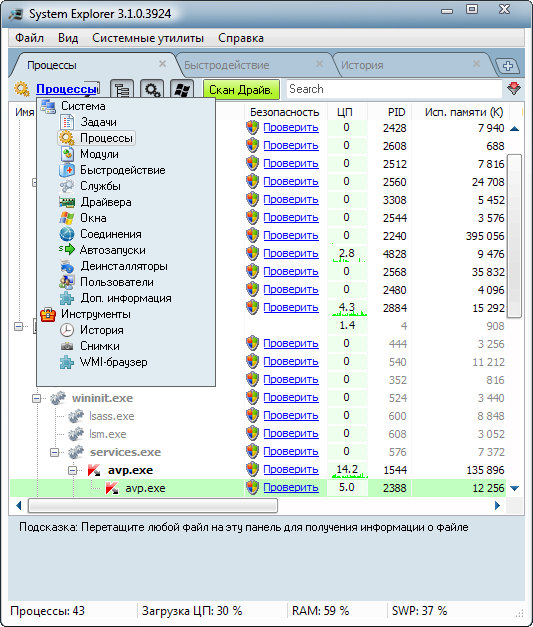Choose Службы in the menu

[x=100, y=186]
